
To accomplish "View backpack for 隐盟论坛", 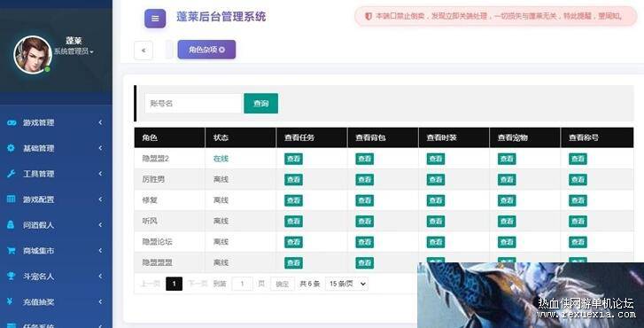I will 364,242.
